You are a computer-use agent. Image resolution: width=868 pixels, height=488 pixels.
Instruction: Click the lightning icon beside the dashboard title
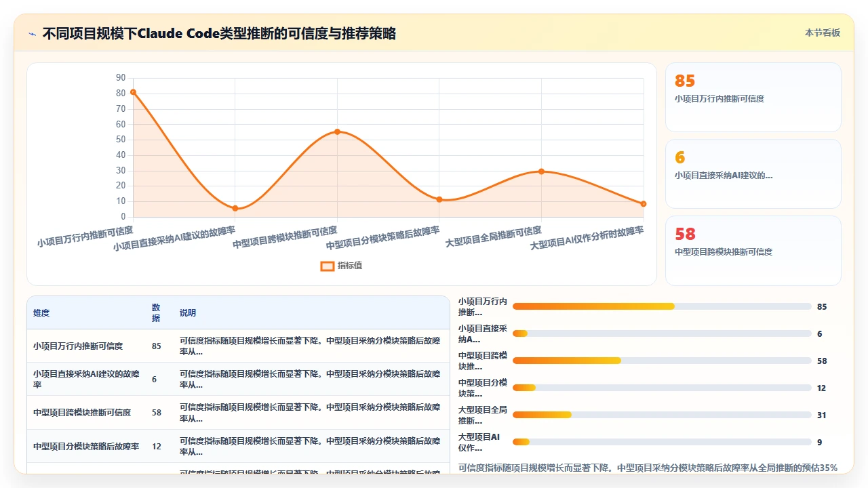click(x=33, y=33)
